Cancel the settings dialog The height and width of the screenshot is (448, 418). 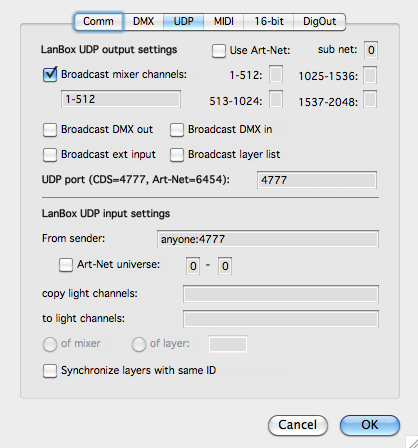click(298, 425)
